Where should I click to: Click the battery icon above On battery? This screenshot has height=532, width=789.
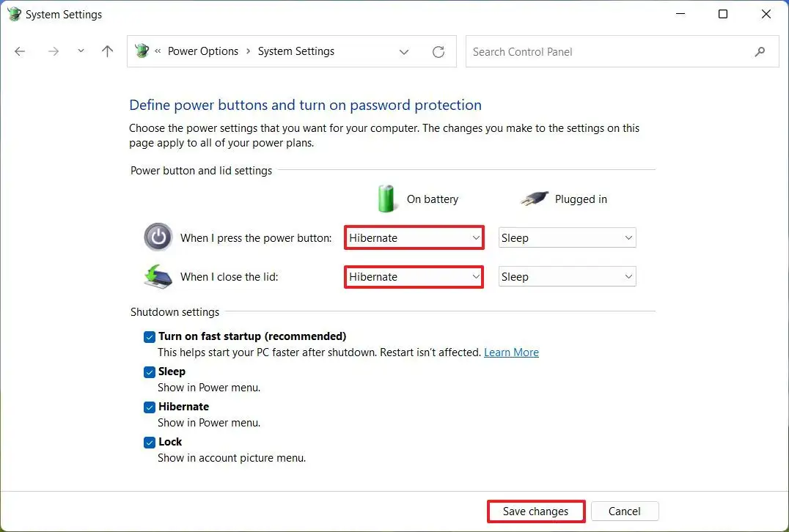tap(386, 198)
